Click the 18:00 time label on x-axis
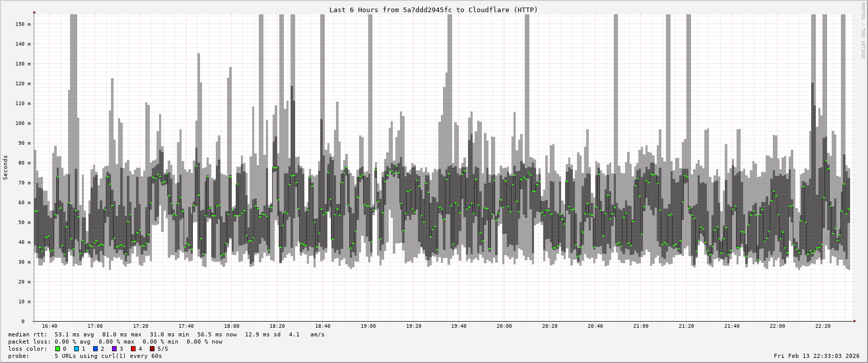Viewport: 868px width, 363px height. tap(231, 326)
